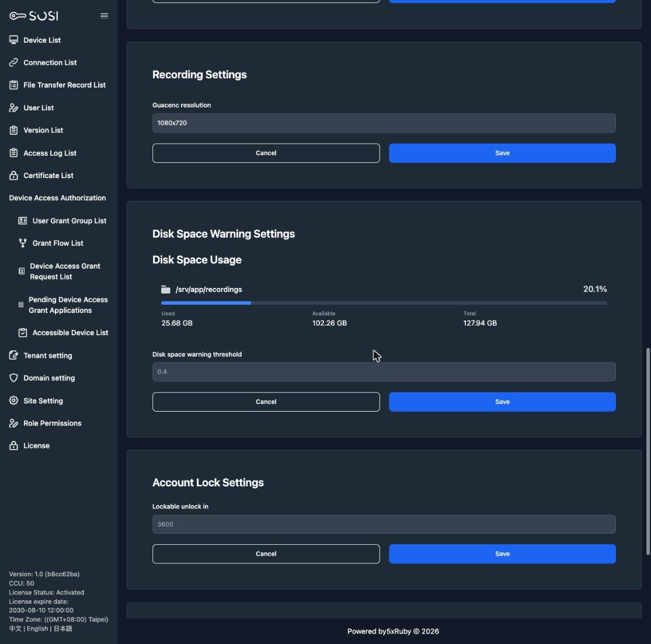Screen dimensions: 651x644
Task: Open User Grant Group List
Action: click(x=69, y=221)
